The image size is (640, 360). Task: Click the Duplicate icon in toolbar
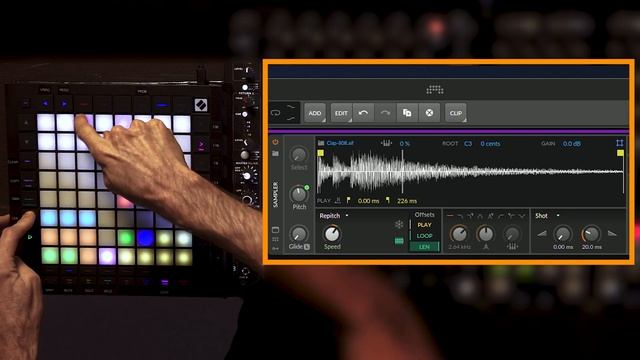(x=407, y=113)
